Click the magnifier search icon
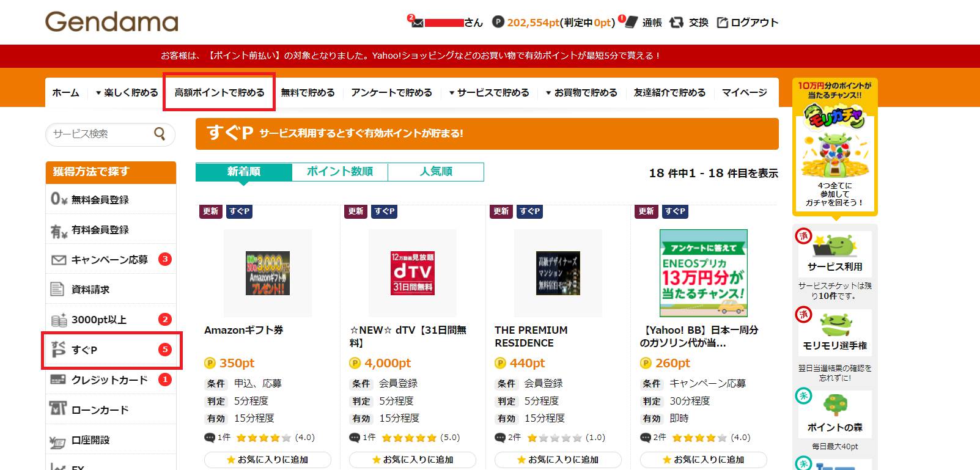The width and height of the screenshot is (980, 470). pyautogui.click(x=160, y=133)
